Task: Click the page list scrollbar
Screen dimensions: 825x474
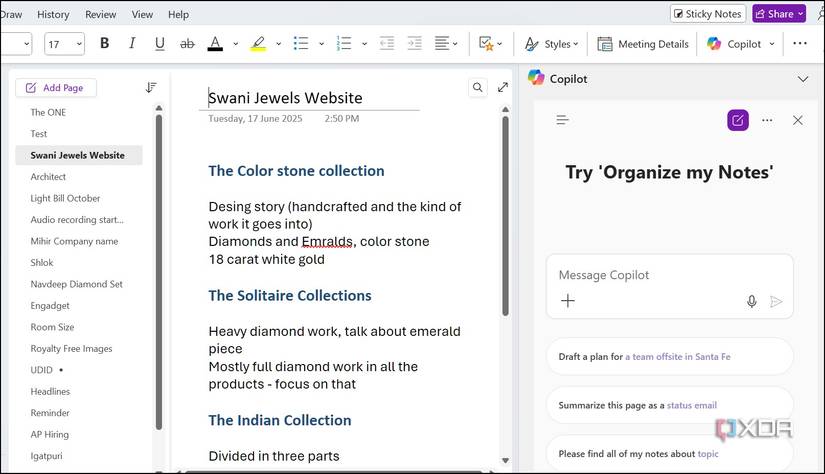Action: [159, 271]
